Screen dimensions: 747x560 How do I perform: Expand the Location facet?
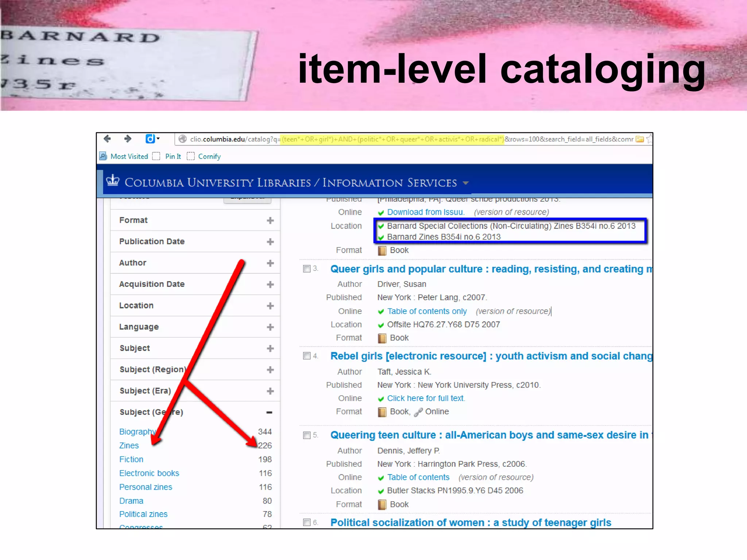(x=270, y=306)
